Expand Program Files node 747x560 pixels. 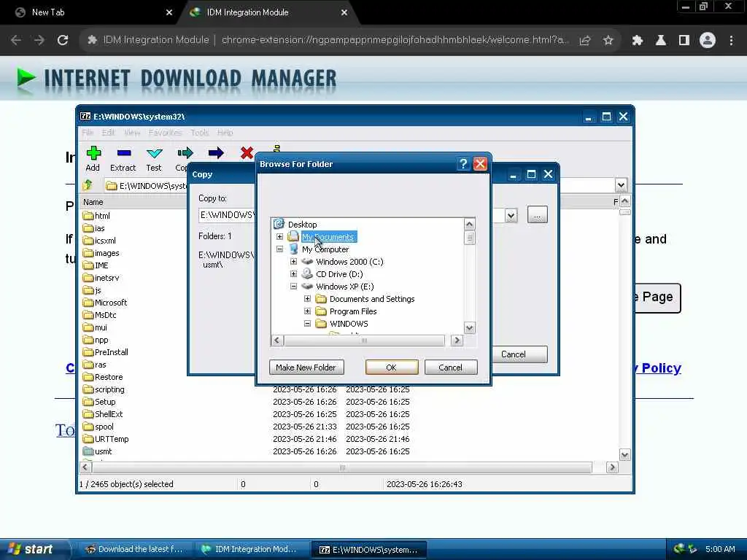(x=307, y=311)
